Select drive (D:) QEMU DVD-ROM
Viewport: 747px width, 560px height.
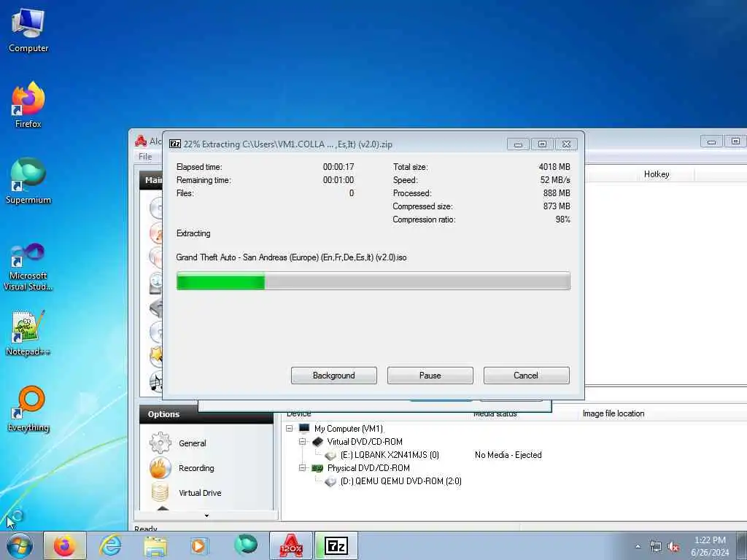coord(400,481)
